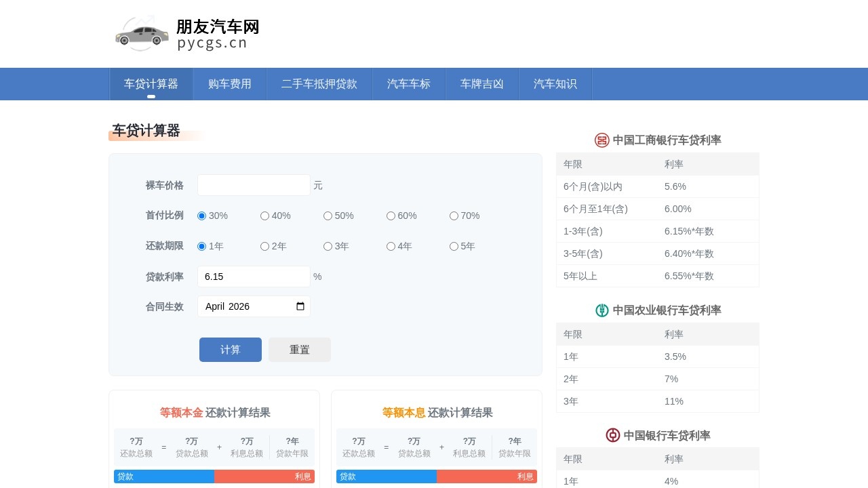Click the 6个月(含)以内 table row

pos(658,186)
